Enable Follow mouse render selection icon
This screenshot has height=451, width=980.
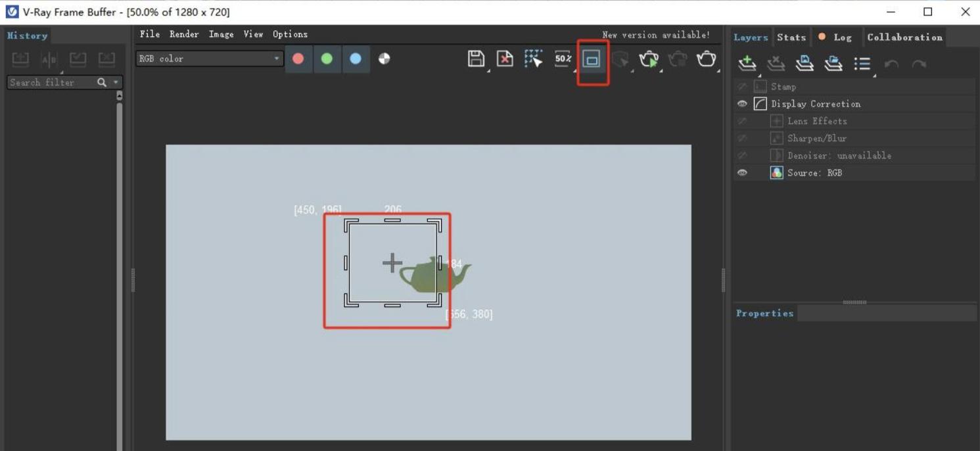[x=534, y=59]
